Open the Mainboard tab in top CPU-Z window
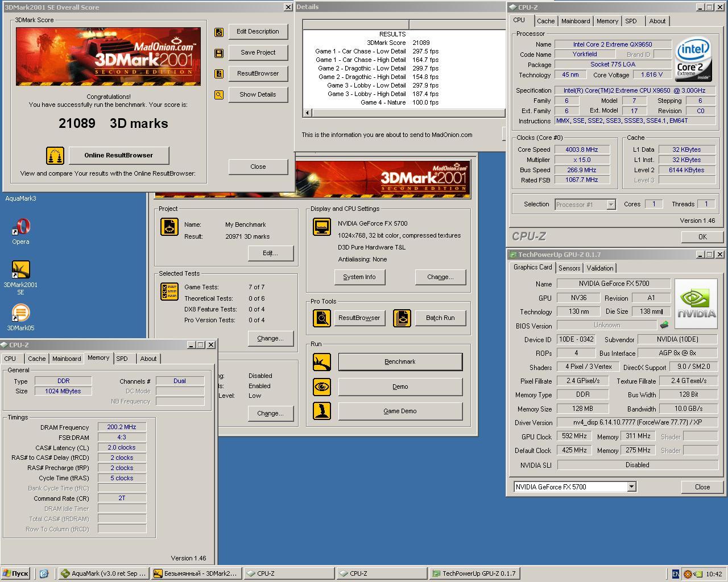This screenshot has height=582, width=728. (x=576, y=21)
